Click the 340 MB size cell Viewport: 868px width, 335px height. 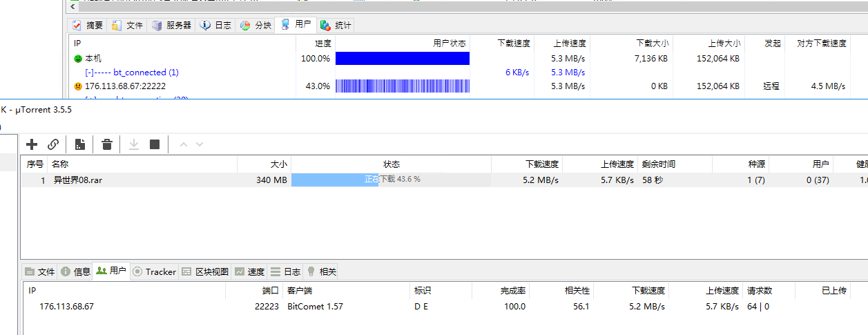[271, 180]
